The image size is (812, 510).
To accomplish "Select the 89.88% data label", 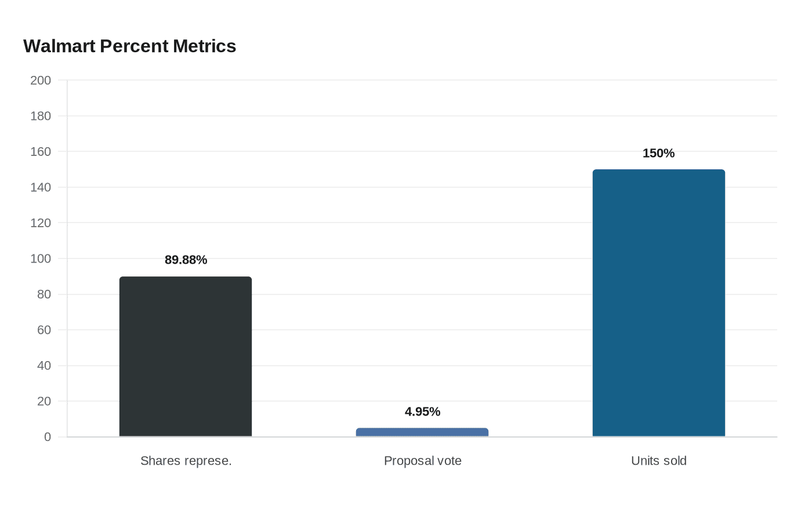I will [x=186, y=260].
